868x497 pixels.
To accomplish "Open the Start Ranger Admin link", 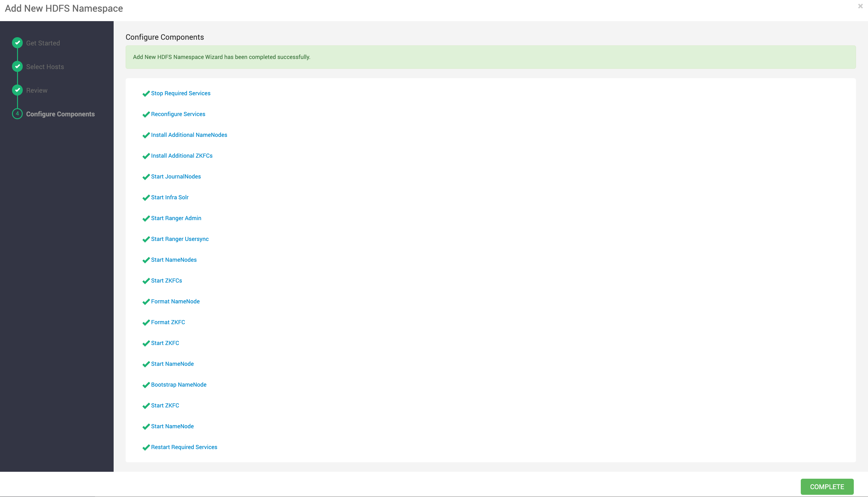I will pyautogui.click(x=176, y=218).
